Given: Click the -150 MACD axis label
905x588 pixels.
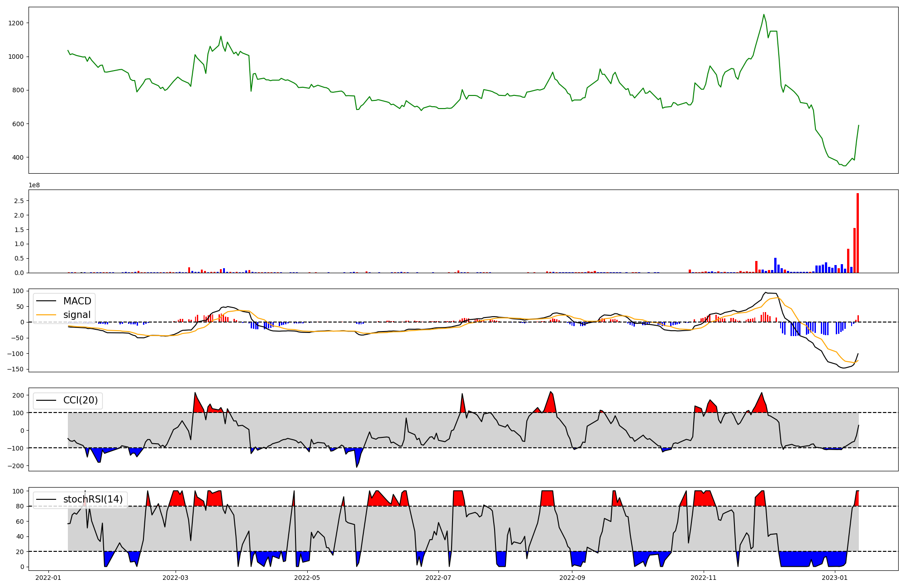Looking at the screenshot, I should [x=15, y=369].
